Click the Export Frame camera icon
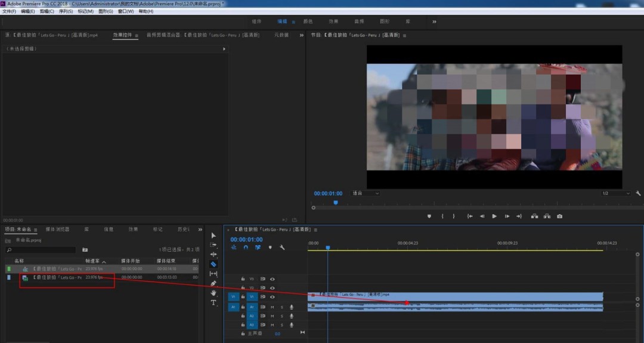644x343 pixels. [559, 217]
